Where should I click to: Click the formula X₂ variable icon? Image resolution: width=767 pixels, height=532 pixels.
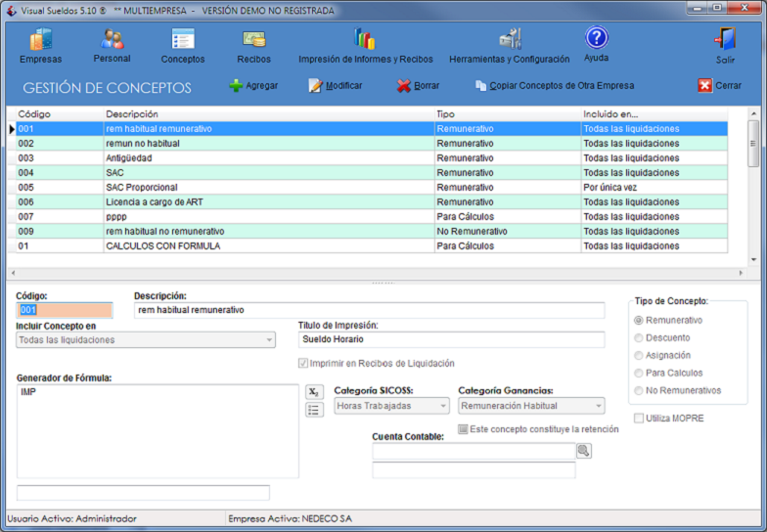click(314, 392)
